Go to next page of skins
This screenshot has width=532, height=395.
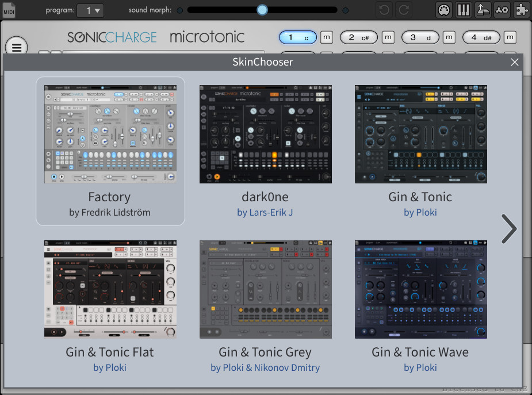509,229
